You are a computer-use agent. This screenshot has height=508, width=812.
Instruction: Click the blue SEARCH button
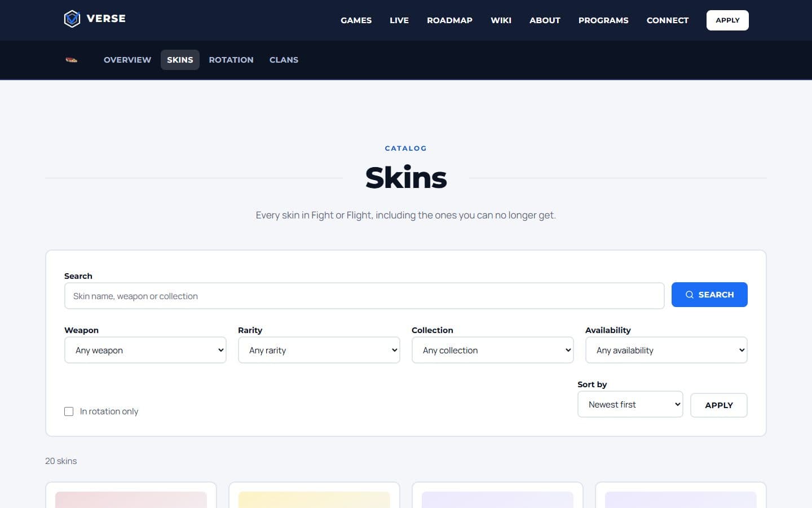[x=709, y=295]
